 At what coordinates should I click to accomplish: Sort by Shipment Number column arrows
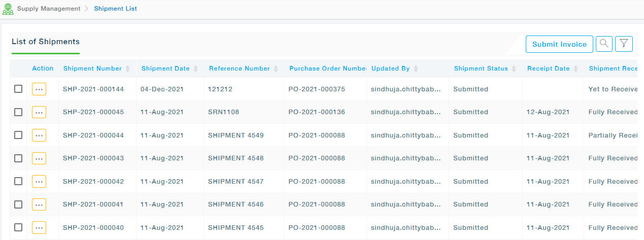tap(128, 69)
